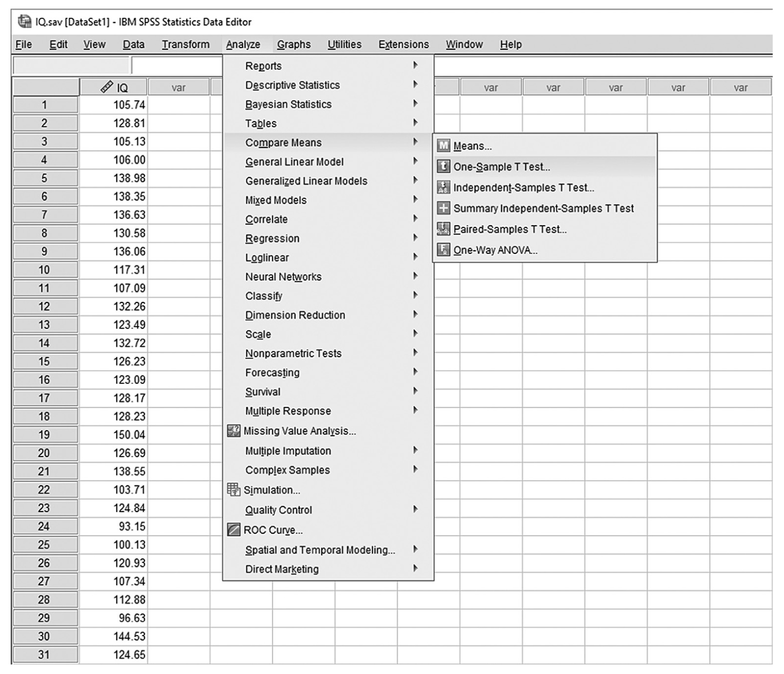The height and width of the screenshot is (674, 784).
Task: Expand the Descriptive Statistics submenu arrow
Action: coord(415,84)
